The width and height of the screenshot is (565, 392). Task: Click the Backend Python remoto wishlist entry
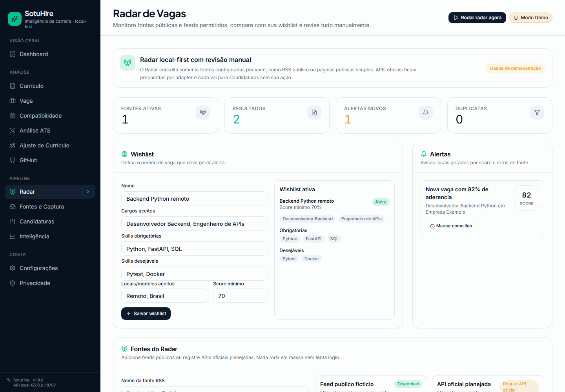306,201
